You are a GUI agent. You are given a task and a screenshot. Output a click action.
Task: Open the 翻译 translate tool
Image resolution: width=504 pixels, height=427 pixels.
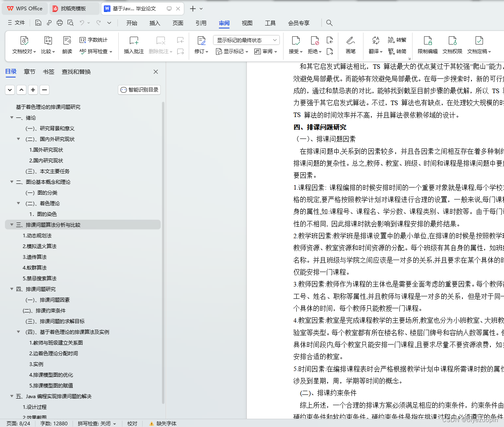click(x=375, y=45)
